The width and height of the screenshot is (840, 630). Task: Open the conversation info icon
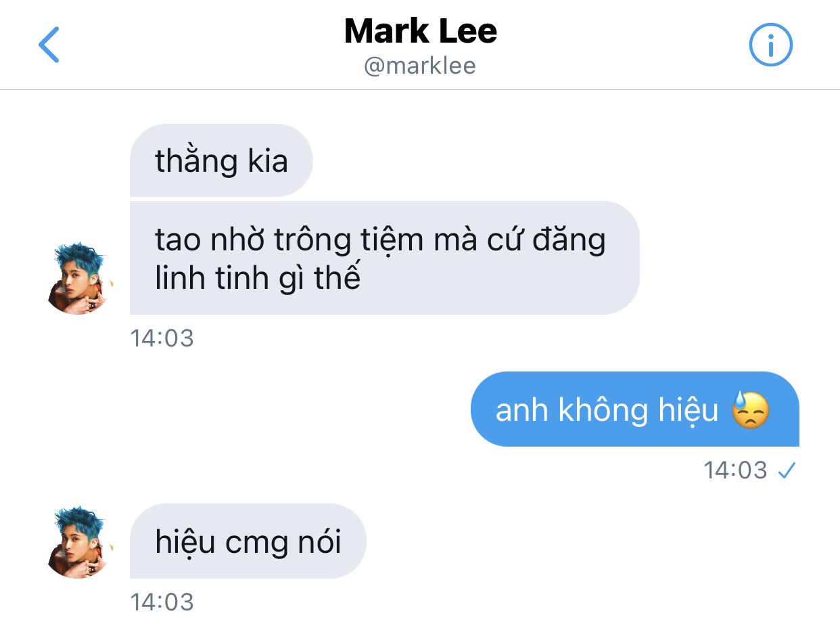(x=770, y=45)
